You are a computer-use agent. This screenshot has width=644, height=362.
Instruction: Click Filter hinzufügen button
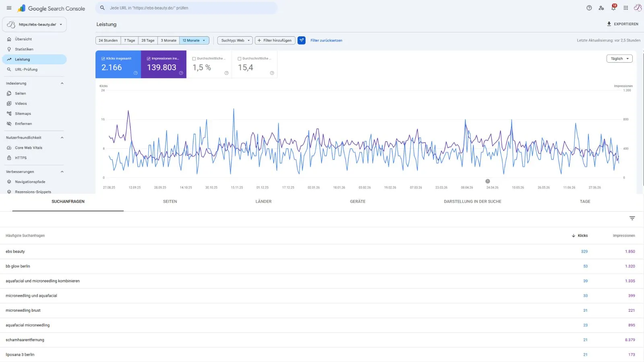pyautogui.click(x=275, y=40)
